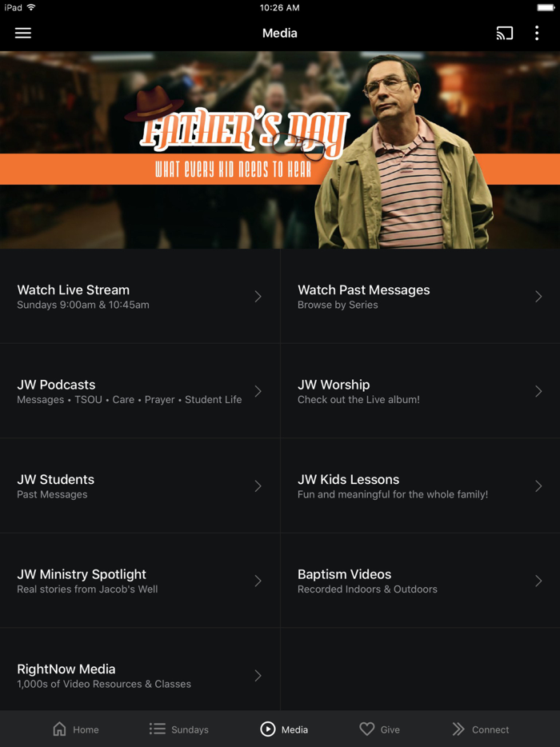Open the three-dot overflow menu
The width and height of the screenshot is (560, 747).
(x=537, y=33)
